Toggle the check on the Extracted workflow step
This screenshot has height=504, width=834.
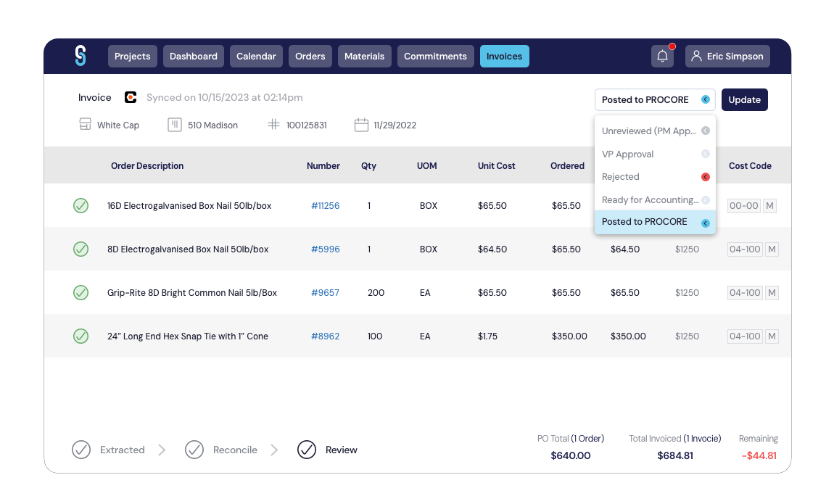[x=80, y=450]
